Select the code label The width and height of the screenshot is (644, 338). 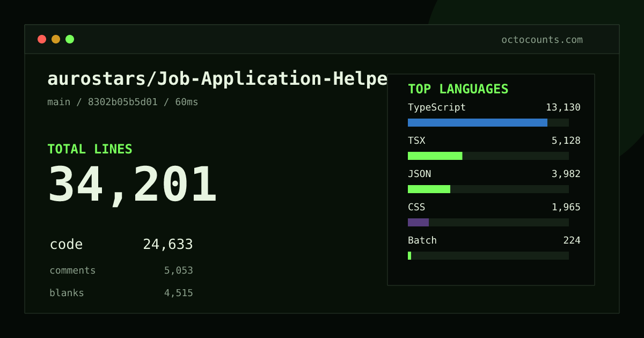[x=66, y=245]
